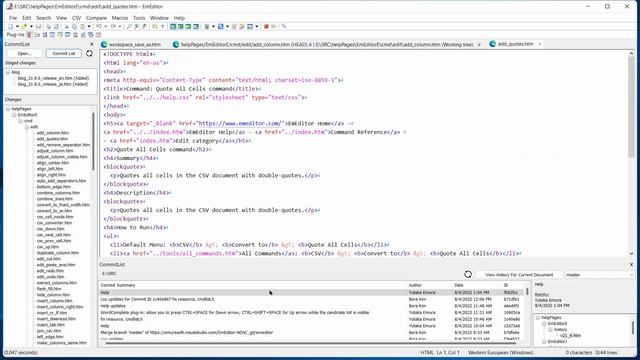Select v21_9.htm in commit details tree

click(x=570, y=336)
